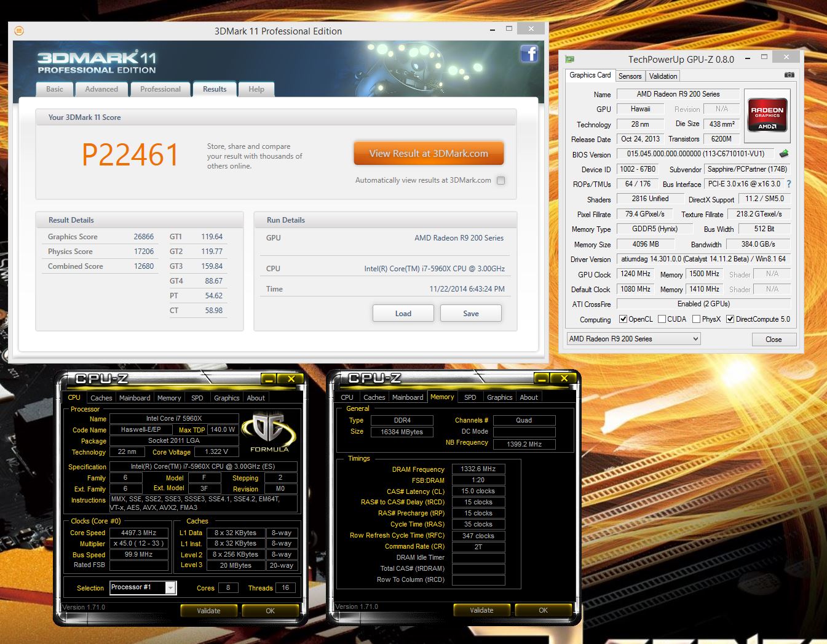Open the Processor #1 selection dropdown

point(143,588)
